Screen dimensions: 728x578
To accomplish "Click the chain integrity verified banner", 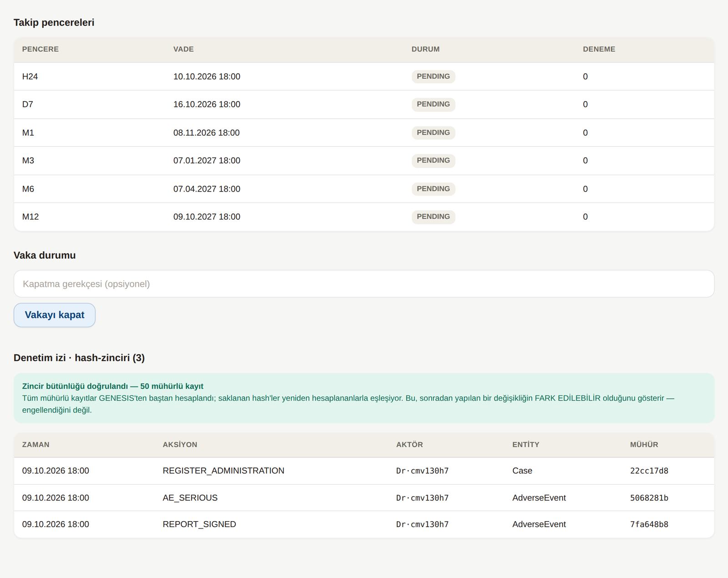I will pyautogui.click(x=364, y=398).
